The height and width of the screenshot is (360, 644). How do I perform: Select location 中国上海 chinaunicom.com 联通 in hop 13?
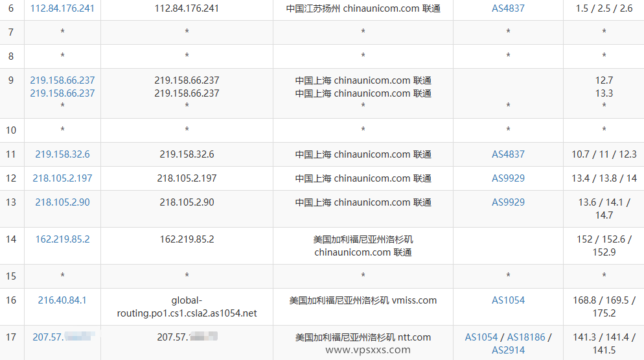[x=363, y=202]
